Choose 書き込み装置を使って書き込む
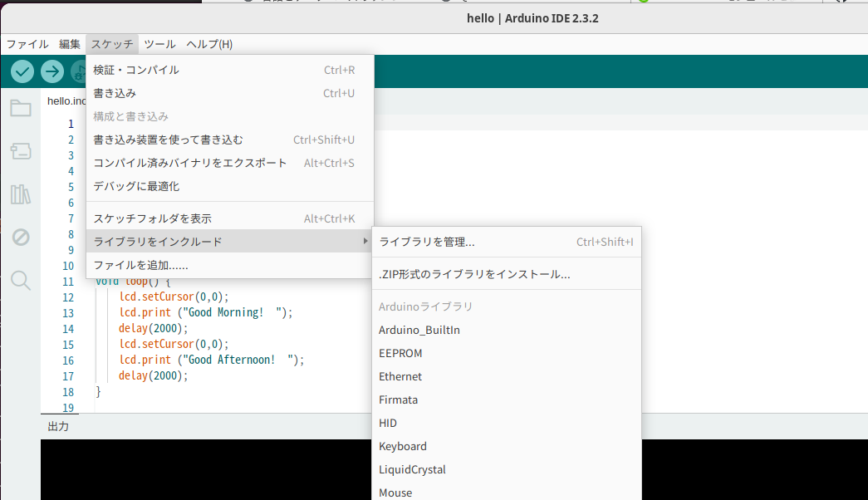 click(x=230, y=140)
